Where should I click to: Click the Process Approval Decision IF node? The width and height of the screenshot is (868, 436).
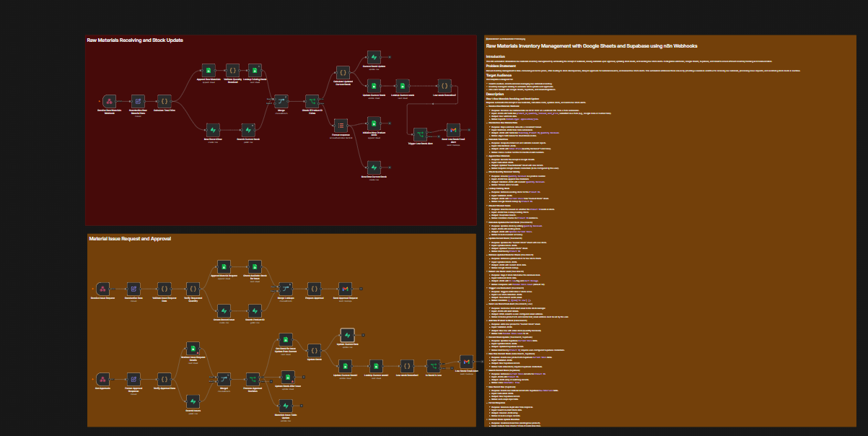[253, 379]
